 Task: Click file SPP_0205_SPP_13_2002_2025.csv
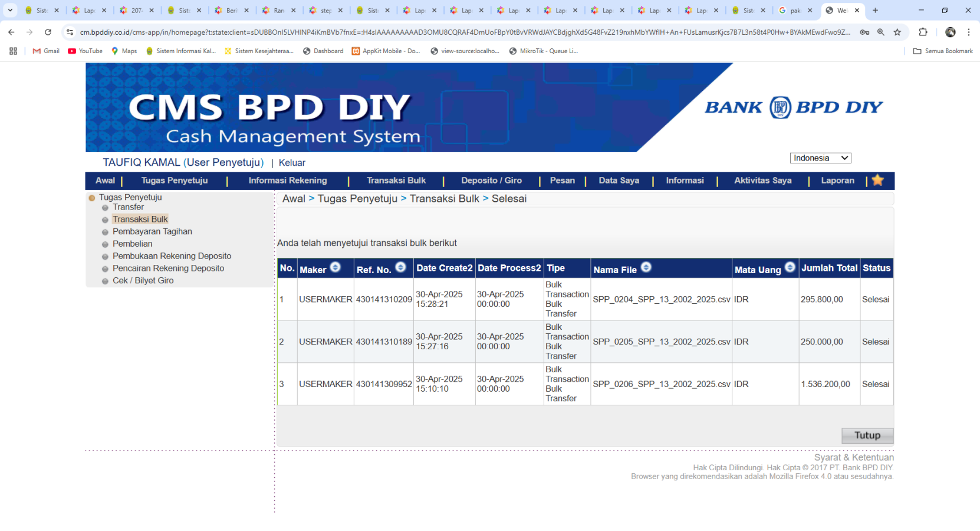tap(662, 342)
